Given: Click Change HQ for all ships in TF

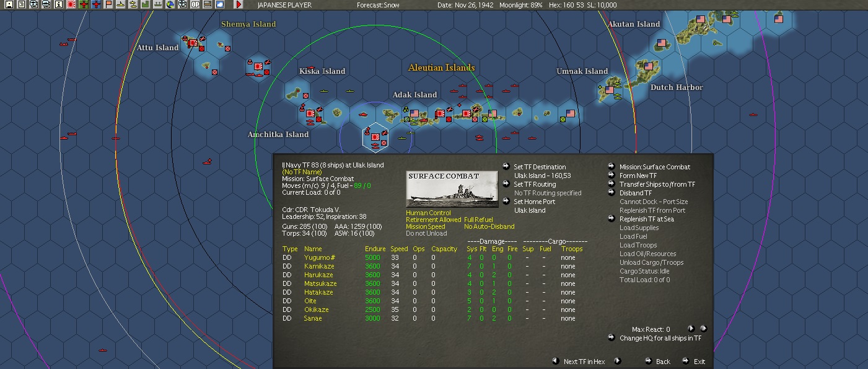Looking at the screenshot, I should pos(660,339).
